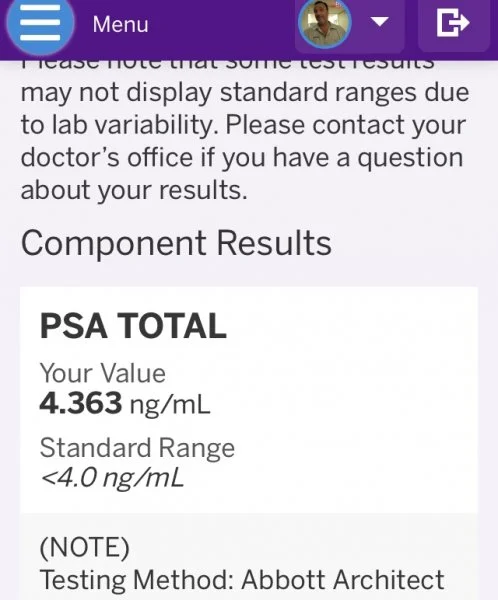This screenshot has width=498, height=600.
Task: Click the 'doctor's office if you have' line
Action: pos(242,158)
